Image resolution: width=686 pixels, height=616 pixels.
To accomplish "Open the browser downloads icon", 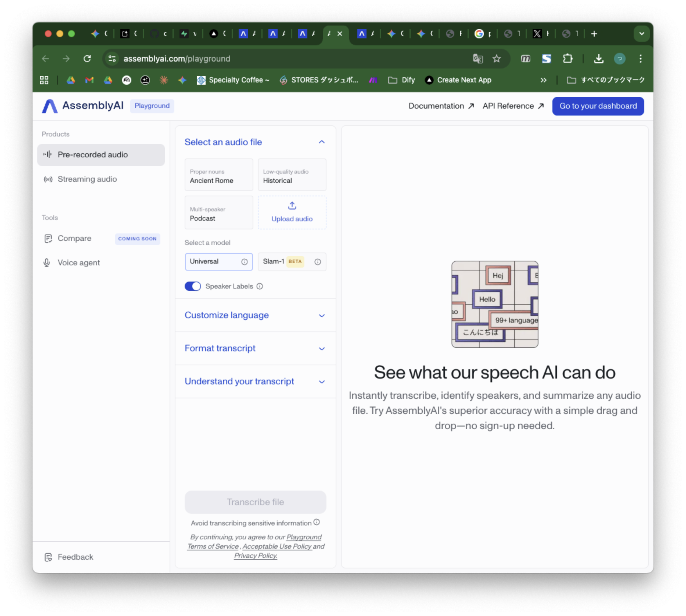I will click(x=598, y=59).
